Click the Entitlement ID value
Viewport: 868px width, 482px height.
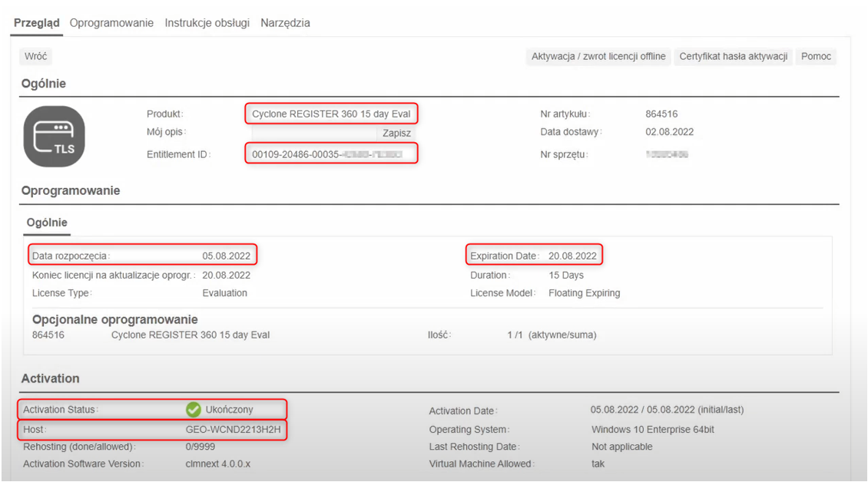click(x=332, y=154)
